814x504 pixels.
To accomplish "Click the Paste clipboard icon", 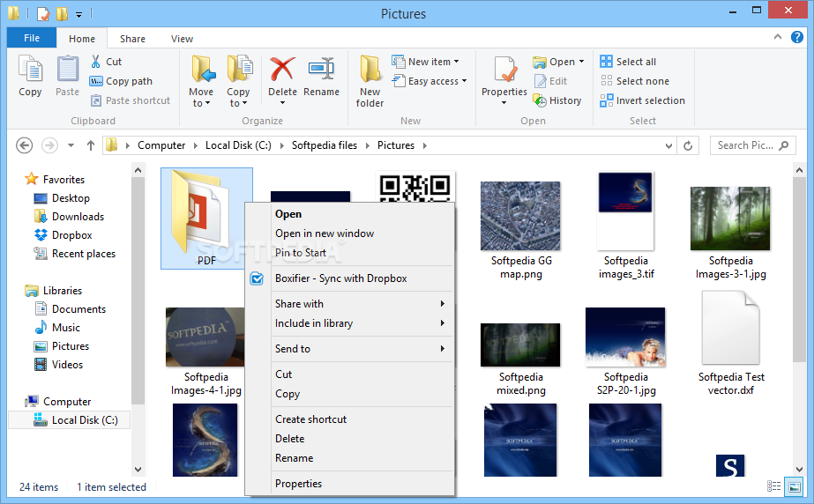I will pyautogui.click(x=68, y=69).
